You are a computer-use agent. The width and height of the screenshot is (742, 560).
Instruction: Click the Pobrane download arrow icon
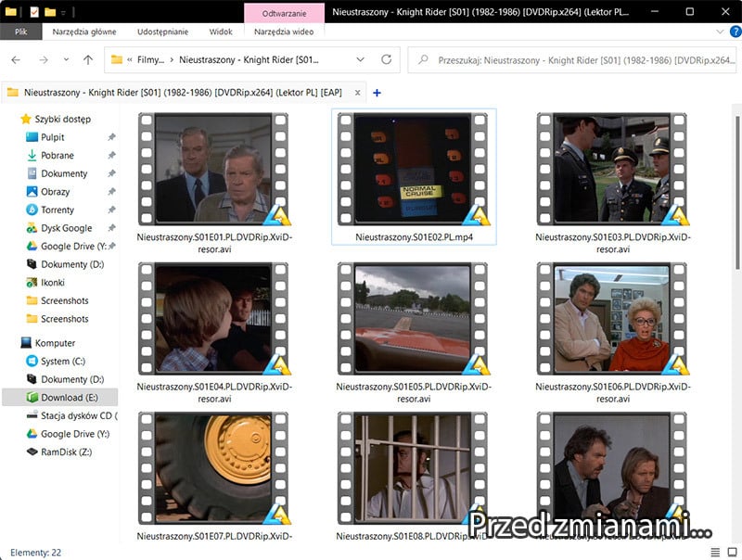[x=32, y=155]
